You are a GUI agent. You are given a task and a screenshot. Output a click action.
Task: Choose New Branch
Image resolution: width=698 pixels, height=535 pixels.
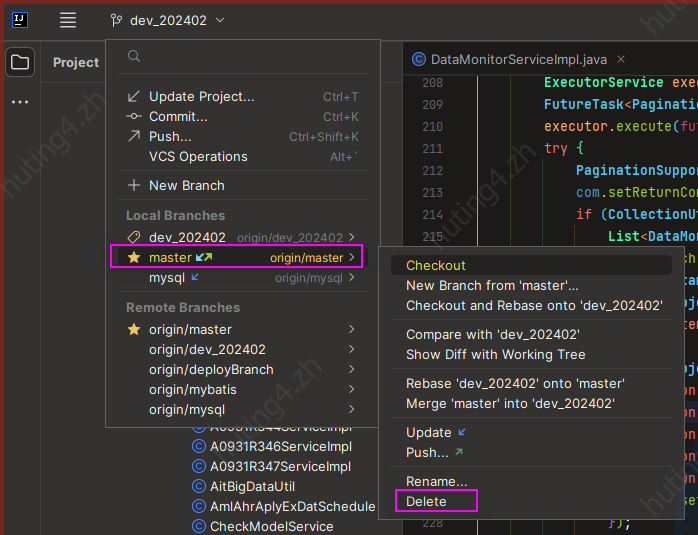(243, 185)
